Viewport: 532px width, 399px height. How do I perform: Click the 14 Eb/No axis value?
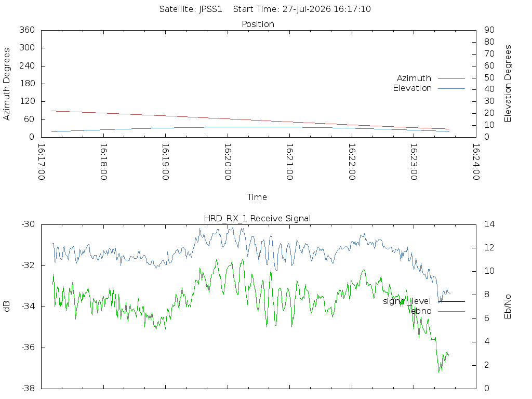pos(489,224)
